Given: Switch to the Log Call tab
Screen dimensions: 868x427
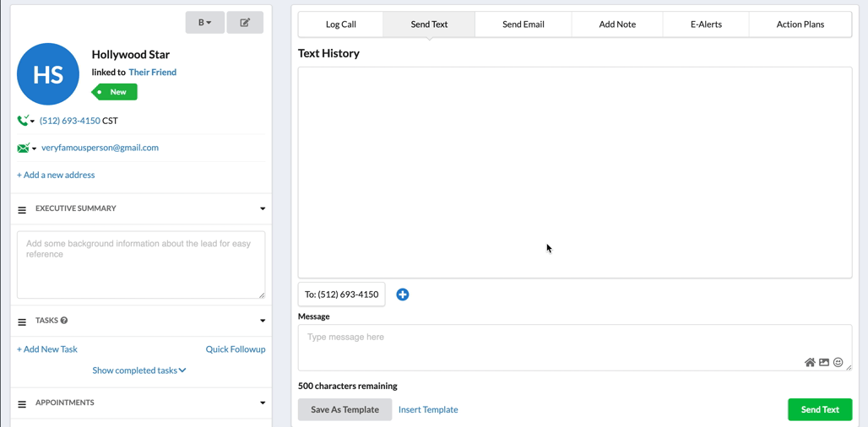Looking at the screenshot, I should coord(341,24).
